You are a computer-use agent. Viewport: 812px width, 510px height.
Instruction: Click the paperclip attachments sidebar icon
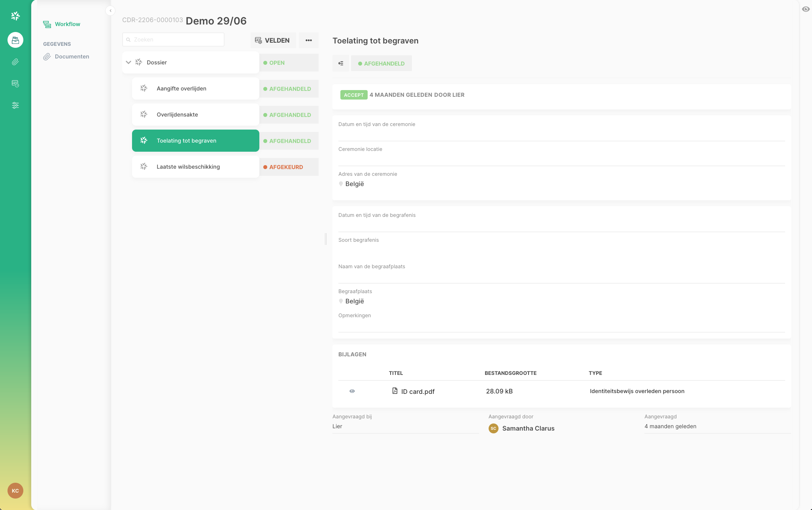coord(15,62)
